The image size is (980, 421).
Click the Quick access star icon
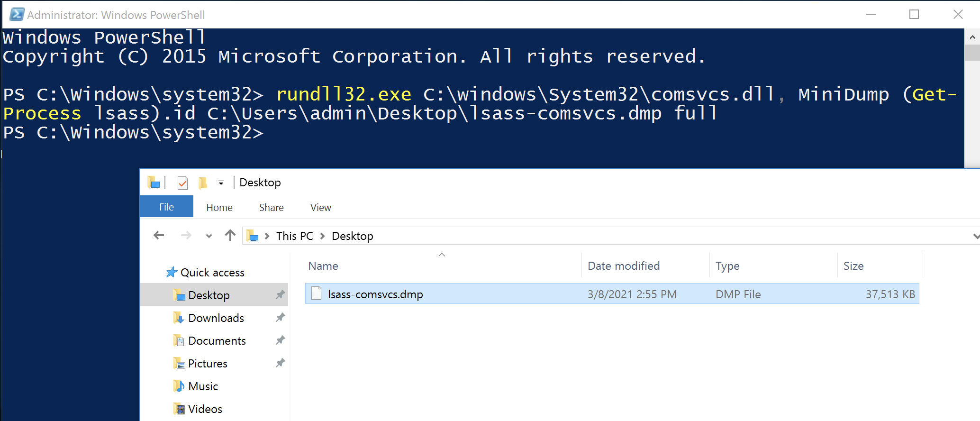point(171,273)
